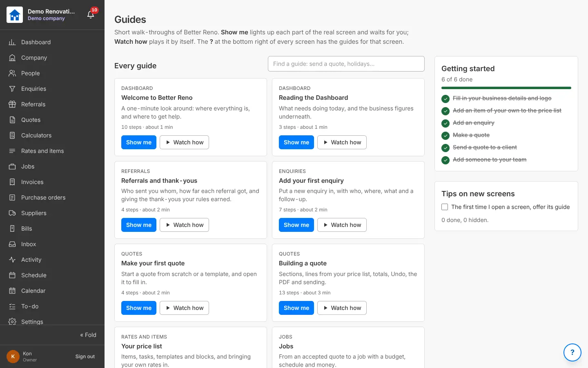Go to Purchase orders page
Screen dimensions: 588x368
pyautogui.click(x=52, y=197)
